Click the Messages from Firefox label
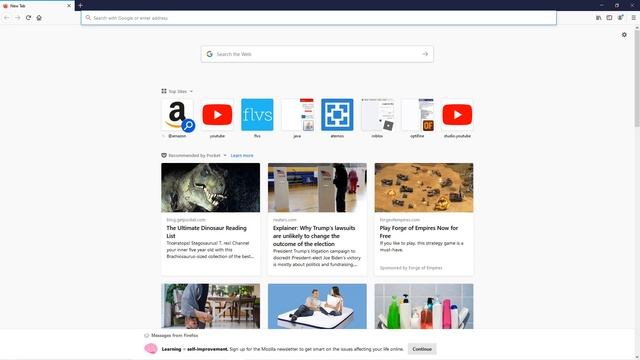 pos(174,336)
